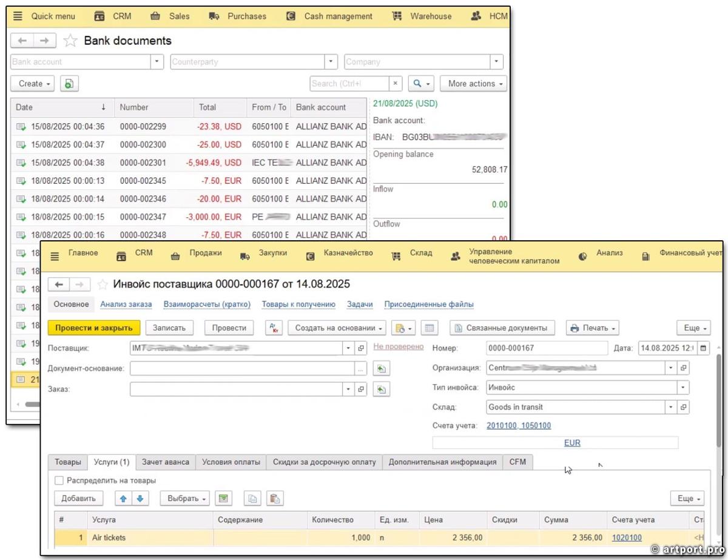Viewport: 728px width, 560px height.
Task: Click the paste rows clipboard icon
Action: tap(275, 498)
